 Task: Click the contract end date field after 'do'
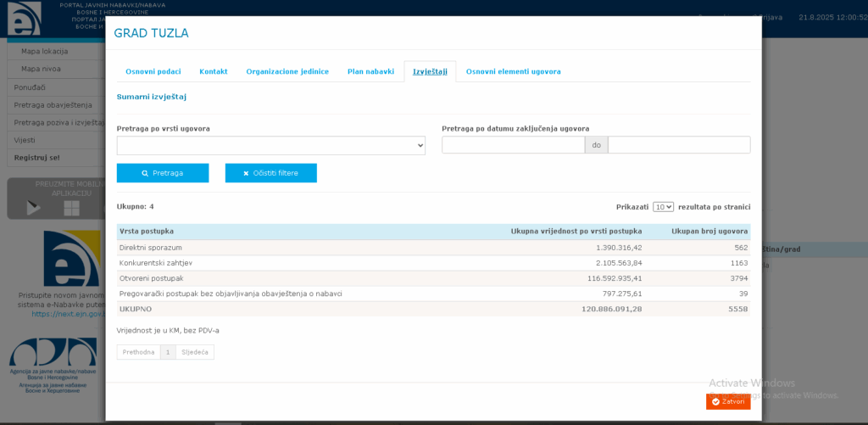click(678, 145)
